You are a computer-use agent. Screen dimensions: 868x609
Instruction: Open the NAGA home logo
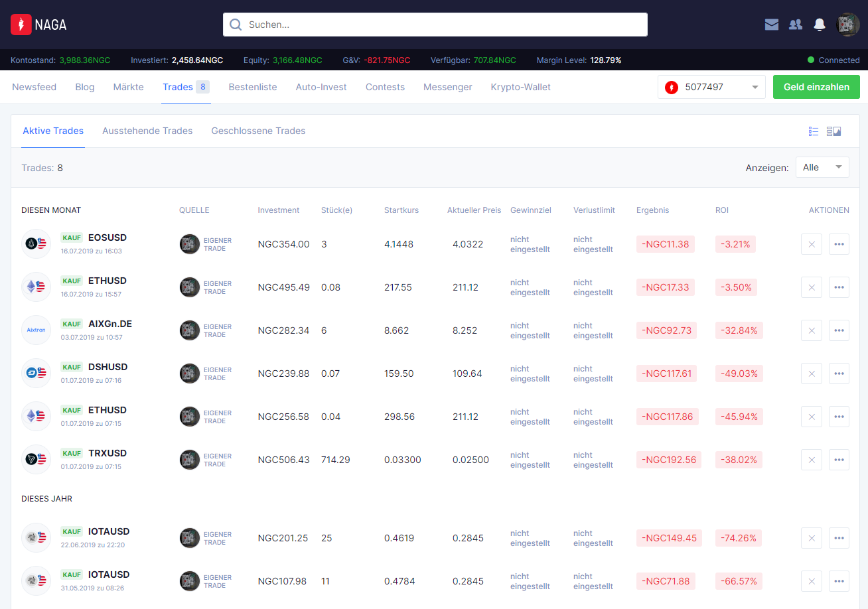tap(38, 25)
